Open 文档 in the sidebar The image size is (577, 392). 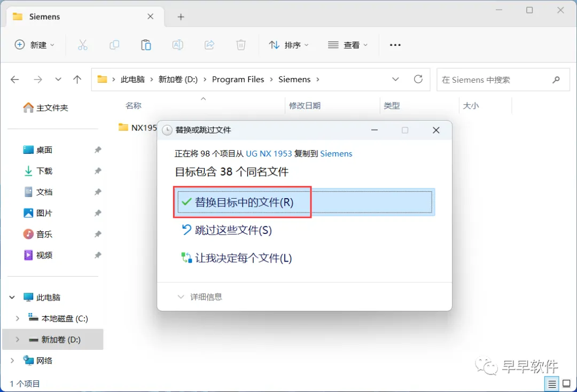(38, 192)
